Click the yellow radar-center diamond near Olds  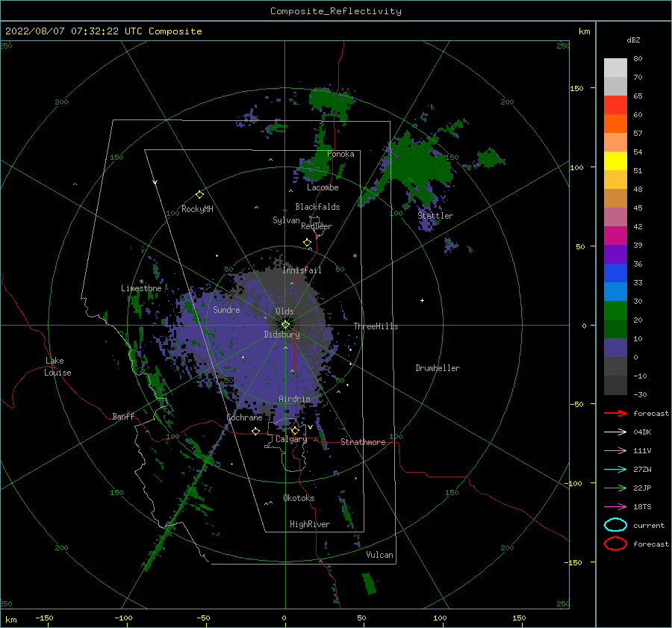(285, 325)
